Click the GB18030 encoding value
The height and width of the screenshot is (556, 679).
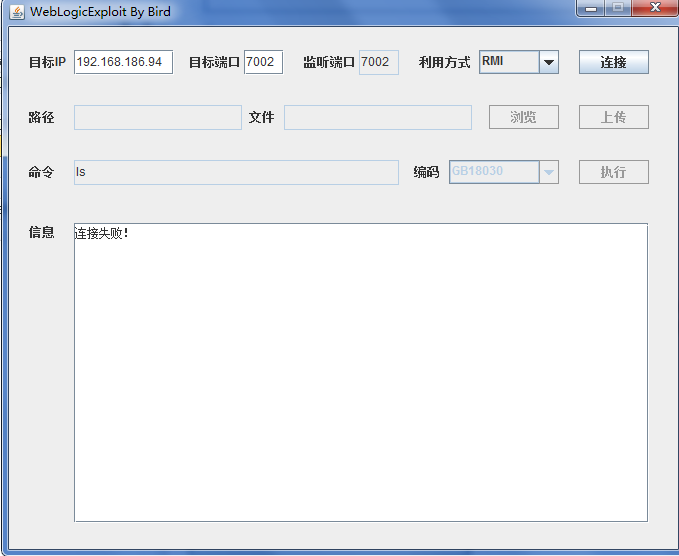tap(494, 172)
